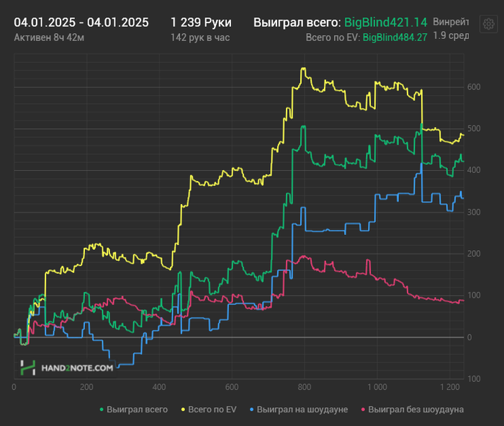Click the '1 000' x-axis tick label
Viewport: 504px width, 426px height.
point(377,387)
